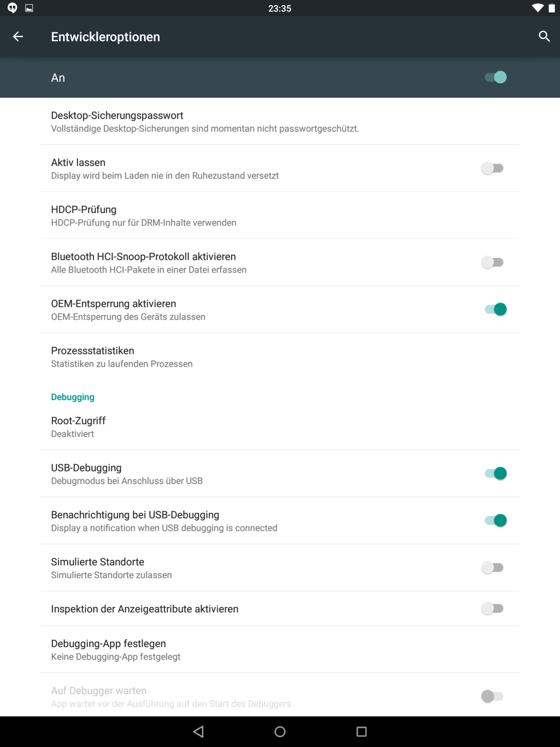This screenshot has width=560, height=747.
Task: Tap the Hangouts notification icon
Action: pyautogui.click(x=13, y=8)
